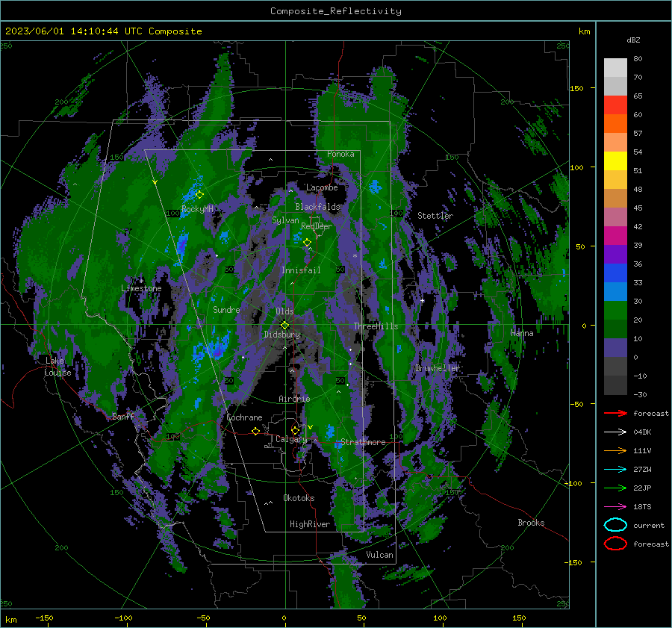The width and height of the screenshot is (672, 628).
Task: Click the yellow diamond marker above Calgary
Action: 295,430
